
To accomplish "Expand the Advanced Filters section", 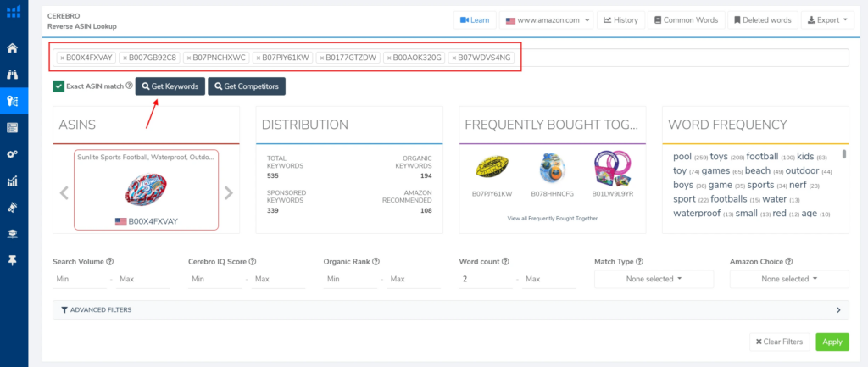I will pos(451,310).
